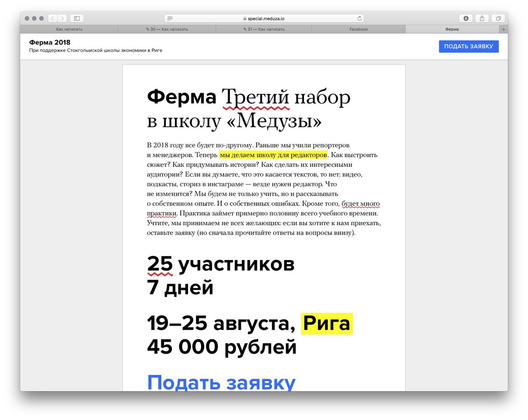Click the '25 участников' heading
The height and width of the screenshot is (420, 528).
click(x=221, y=264)
